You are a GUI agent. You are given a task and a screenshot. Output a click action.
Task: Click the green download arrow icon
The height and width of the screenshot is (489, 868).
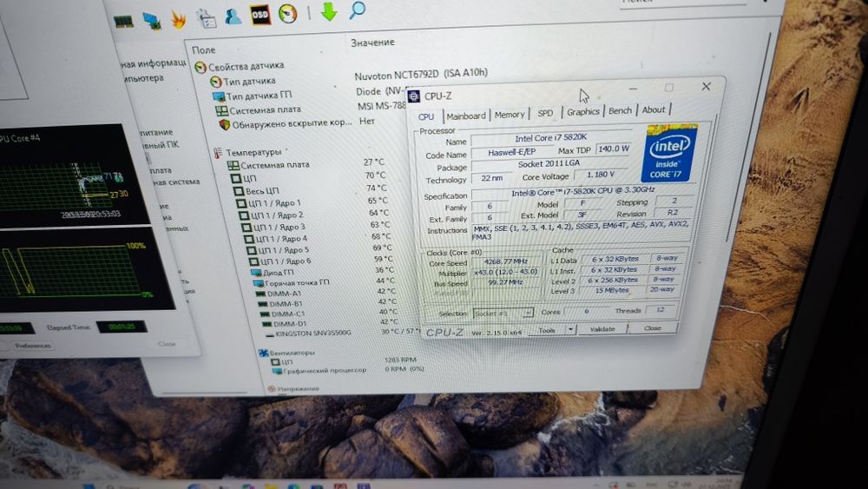point(329,11)
